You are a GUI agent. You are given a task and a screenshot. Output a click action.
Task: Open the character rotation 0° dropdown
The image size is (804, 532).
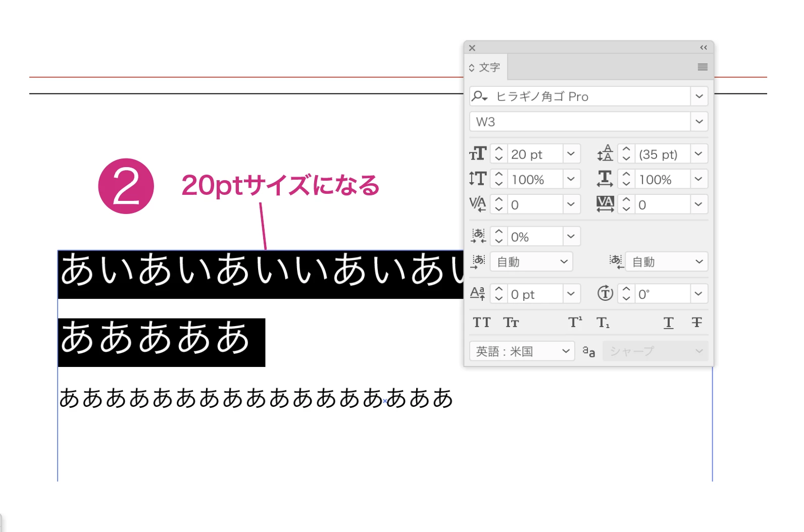point(698,294)
